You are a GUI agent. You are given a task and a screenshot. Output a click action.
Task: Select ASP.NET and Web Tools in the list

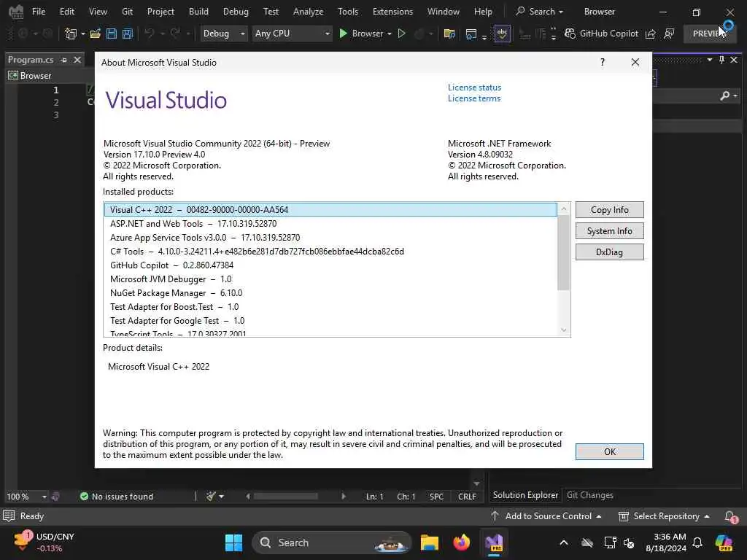coord(330,224)
